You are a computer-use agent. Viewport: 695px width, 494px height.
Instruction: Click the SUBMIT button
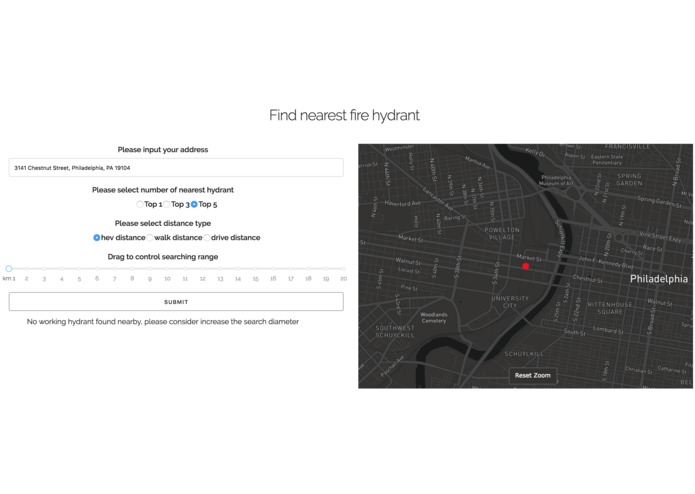tap(176, 302)
